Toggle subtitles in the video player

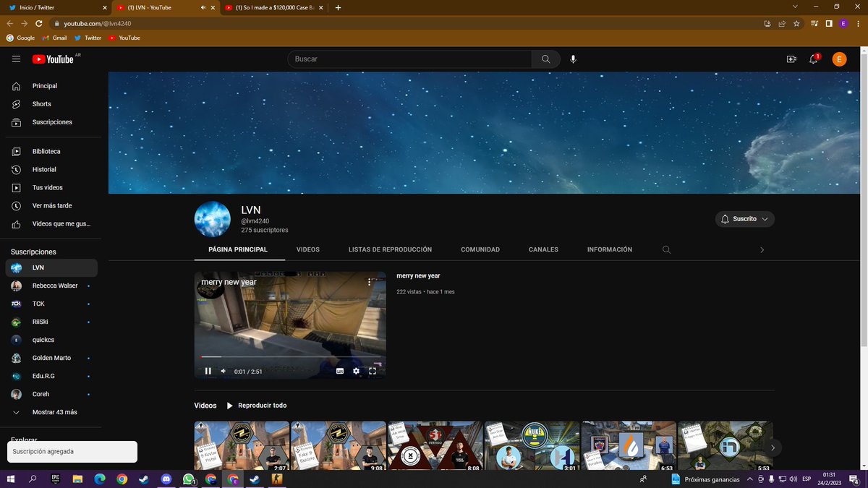[340, 371]
